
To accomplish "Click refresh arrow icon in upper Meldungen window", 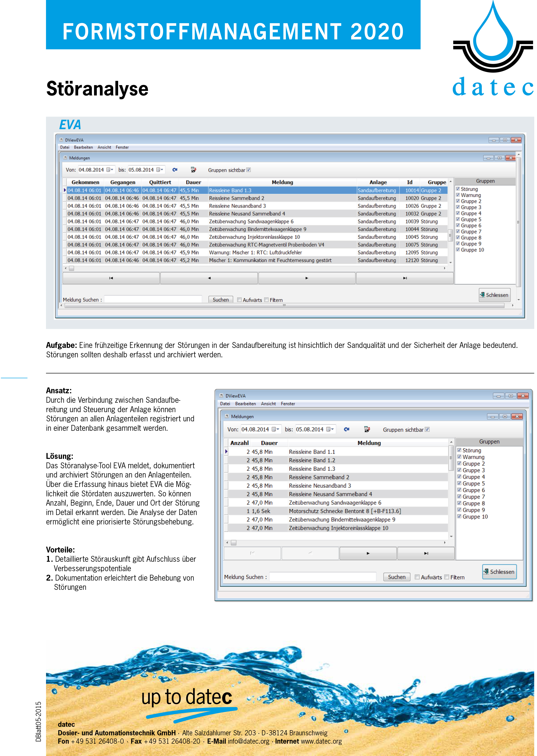I will 175,170.
